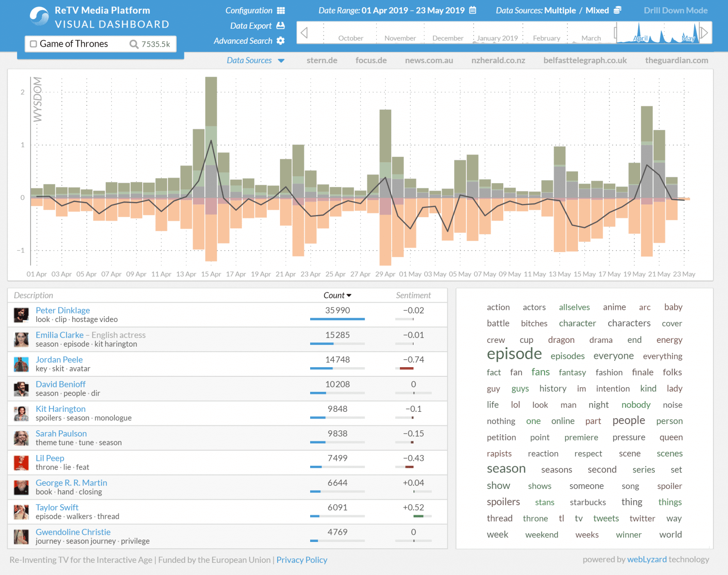728x575 pixels.
Task: Select the focus.de source tab
Action: tap(371, 60)
